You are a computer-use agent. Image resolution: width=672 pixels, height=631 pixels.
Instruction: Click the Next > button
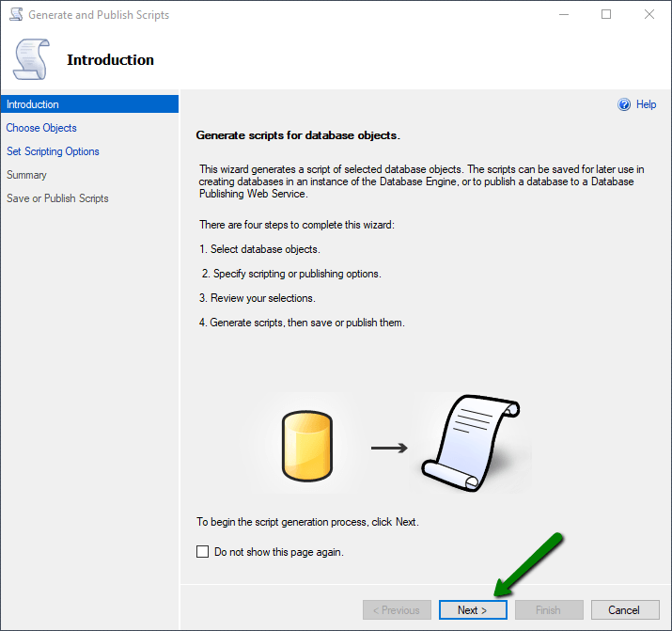point(473,610)
